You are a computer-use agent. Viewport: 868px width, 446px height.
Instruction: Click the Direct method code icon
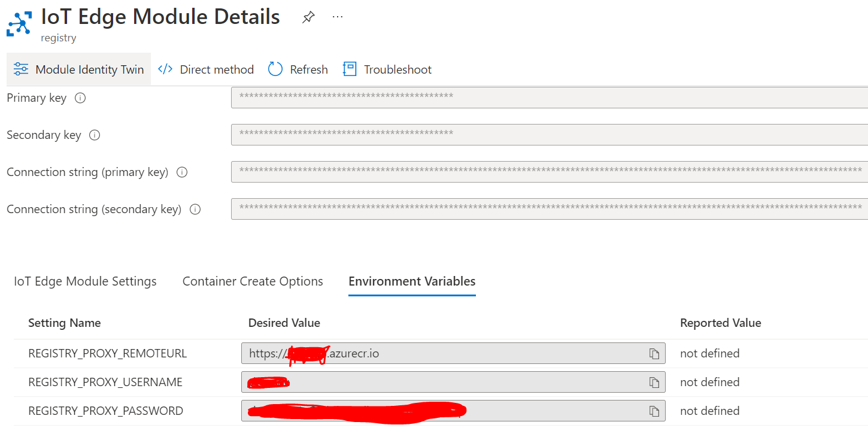[x=165, y=69]
